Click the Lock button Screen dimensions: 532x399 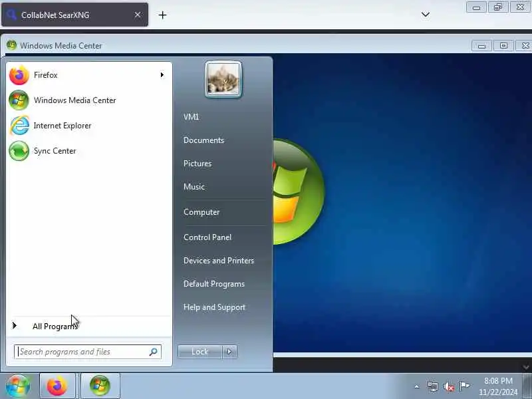click(200, 352)
